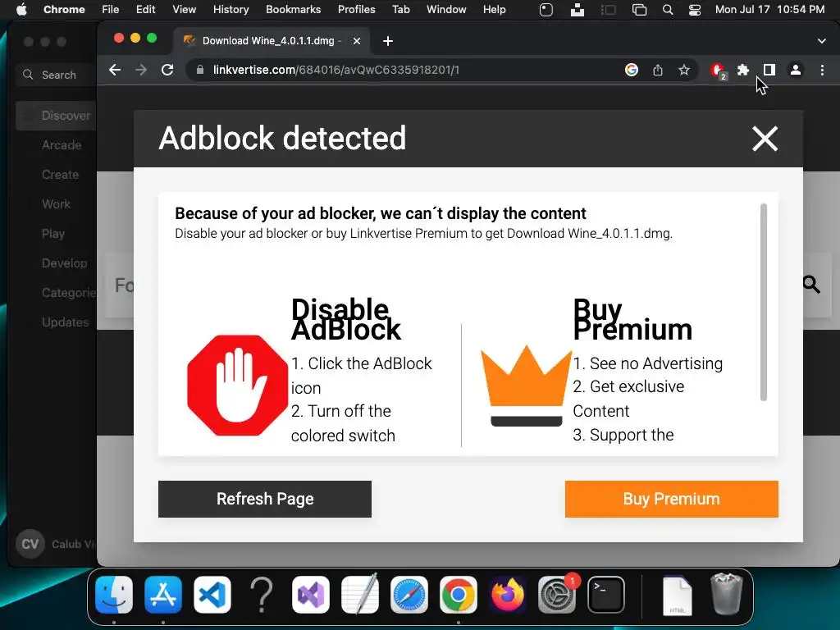Click the Google icon in address bar
Image resolution: width=840 pixels, height=630 pixels.
tap(632, 71)
